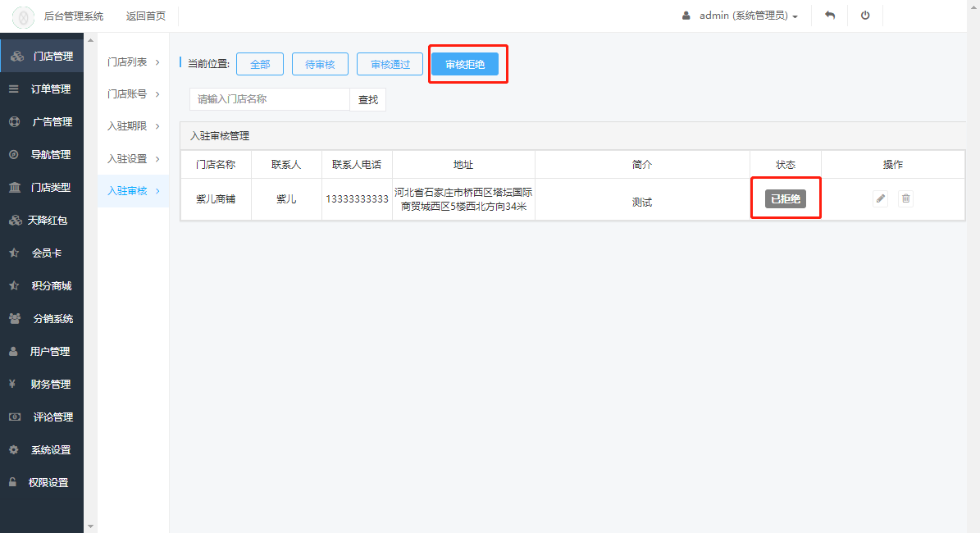Show 全部 filter tab
The image size is (980, 533).
[260, 64]
